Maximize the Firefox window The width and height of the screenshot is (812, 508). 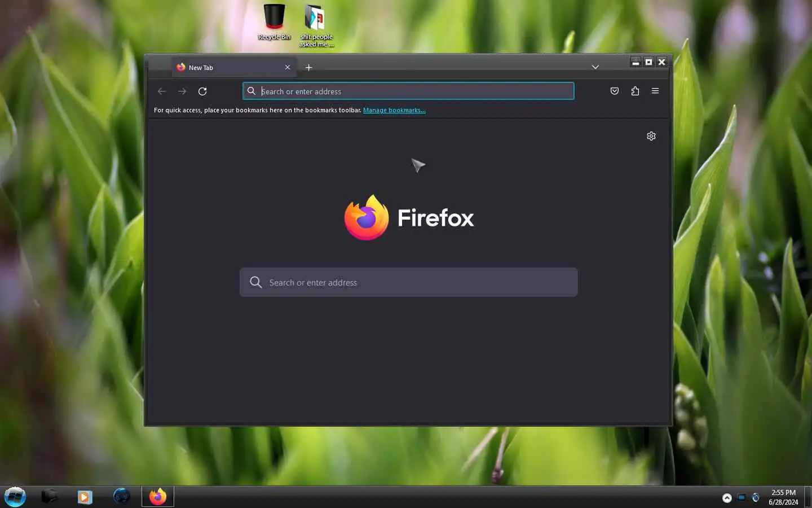pyautogui.click(x=648, y=62)
